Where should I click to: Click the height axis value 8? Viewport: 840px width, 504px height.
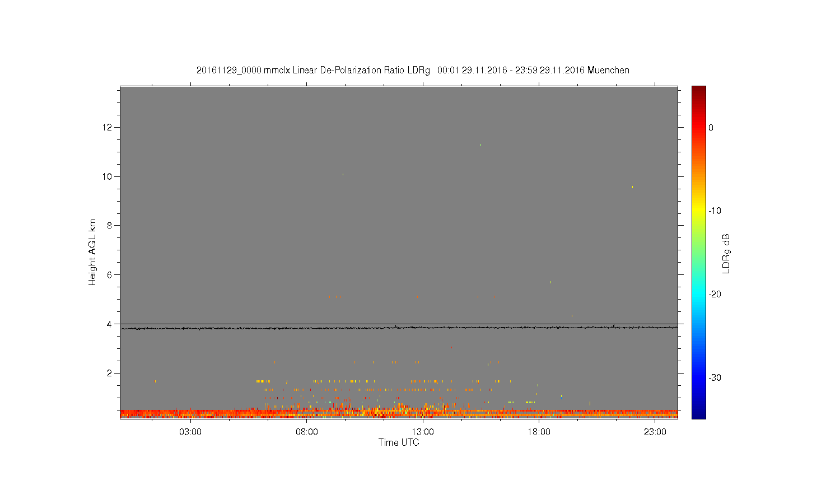(x=110, y=226)
